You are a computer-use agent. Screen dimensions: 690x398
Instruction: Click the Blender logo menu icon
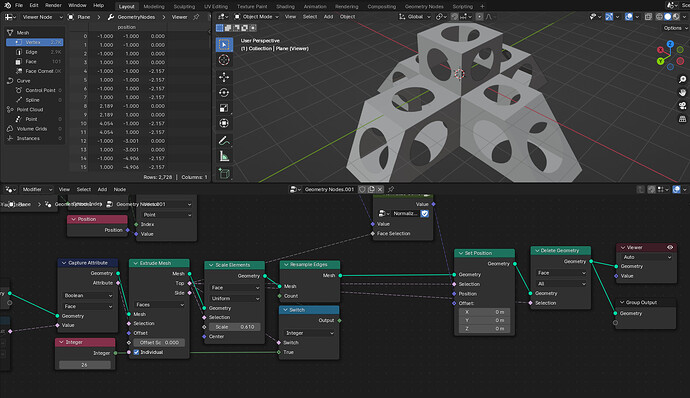(7, 5)
